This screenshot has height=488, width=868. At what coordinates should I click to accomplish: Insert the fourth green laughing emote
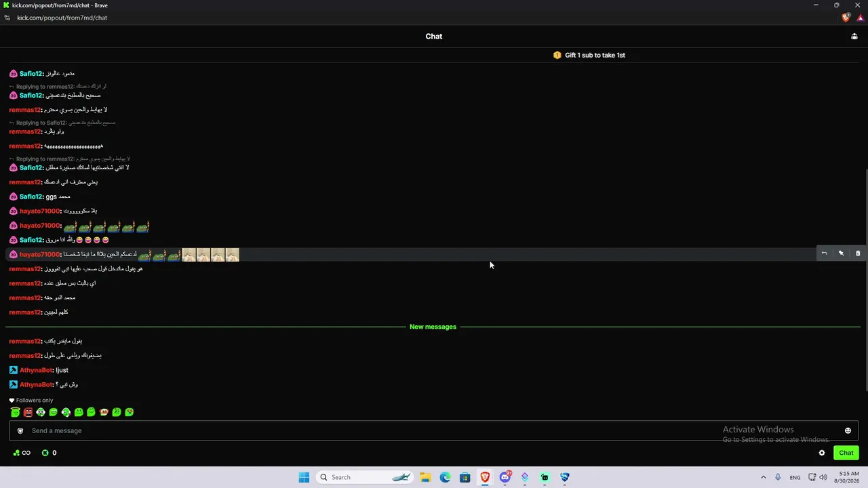(53, 412)
